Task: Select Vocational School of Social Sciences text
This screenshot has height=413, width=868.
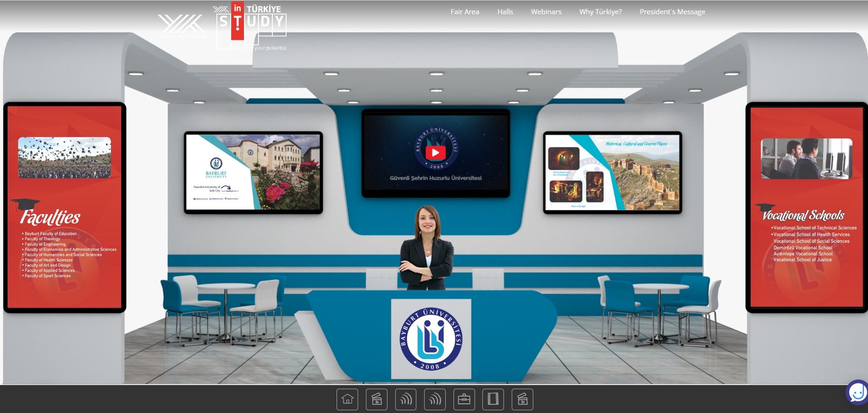Action: click(811, 241)
